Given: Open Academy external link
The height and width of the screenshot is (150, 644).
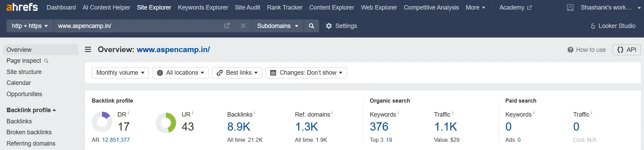Looking at the screenshot, I should point(515,7).
